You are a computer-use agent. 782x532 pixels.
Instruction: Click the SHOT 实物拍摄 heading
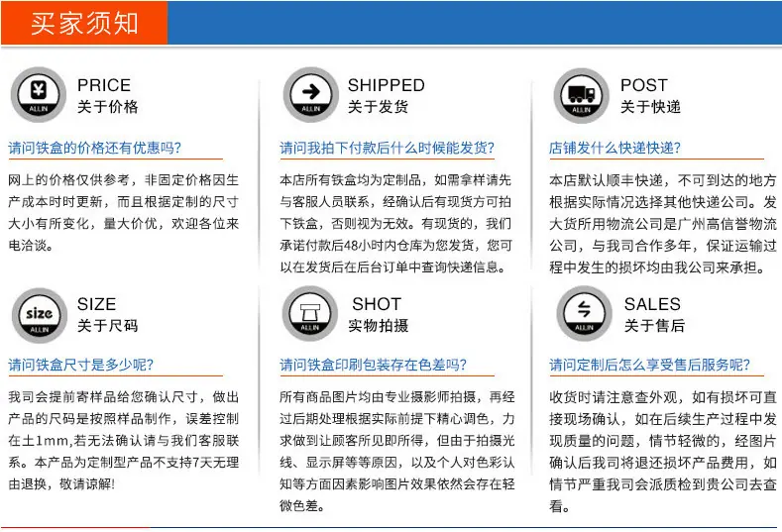pos(378,314)
